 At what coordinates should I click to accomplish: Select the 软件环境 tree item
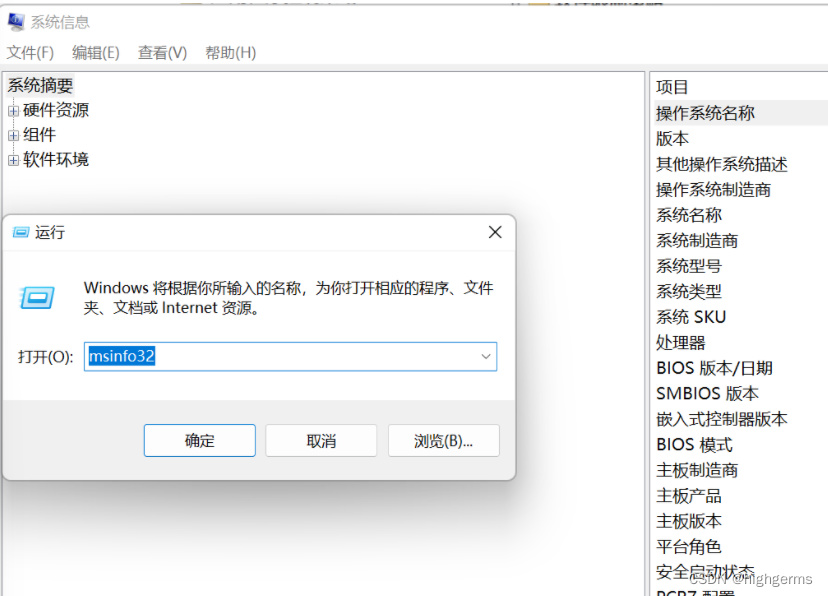tap(56, 160)
